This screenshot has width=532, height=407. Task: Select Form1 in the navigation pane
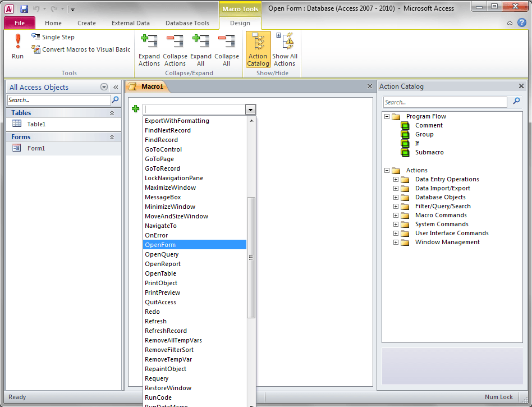coord(64,148)
